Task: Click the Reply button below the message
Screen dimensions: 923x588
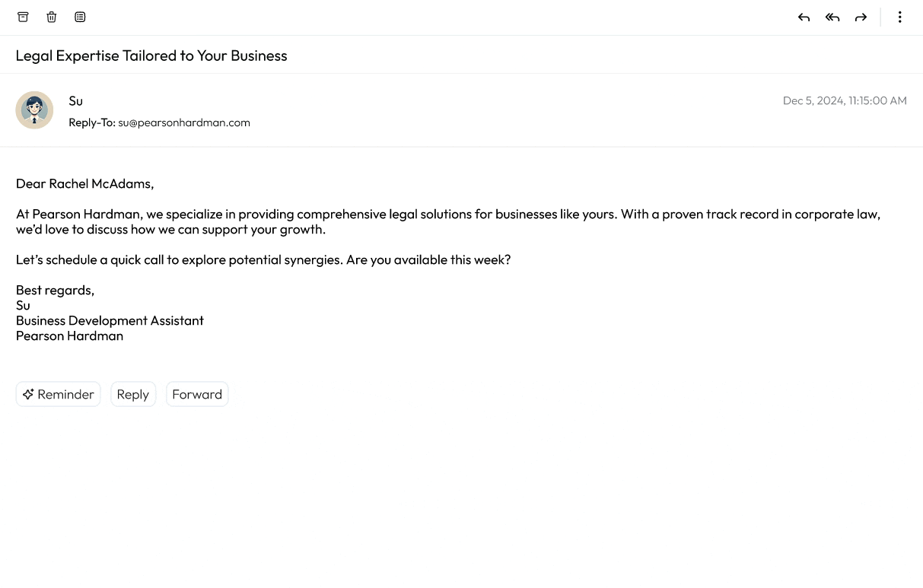Action: click(x=133, y=394)
